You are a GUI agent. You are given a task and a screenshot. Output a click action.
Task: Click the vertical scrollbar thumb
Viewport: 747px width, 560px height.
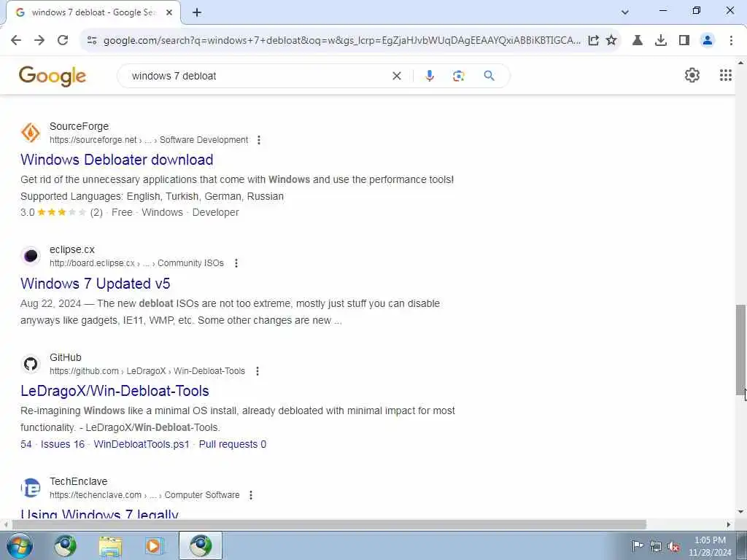point(741,350)
